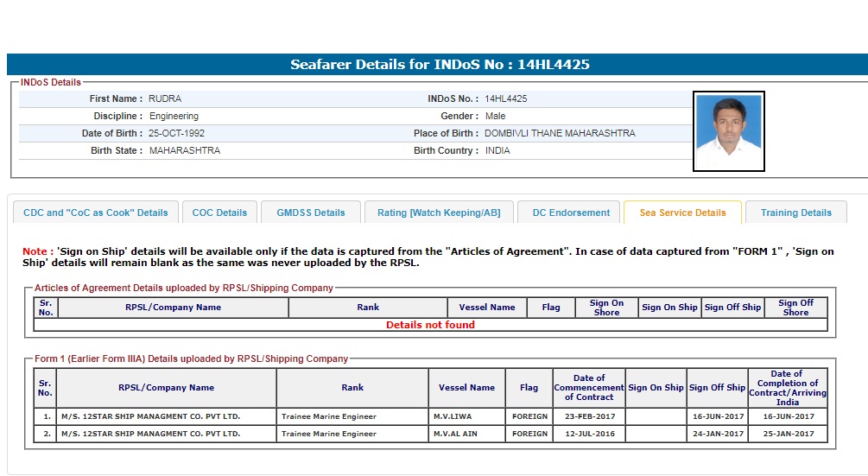Click the "Details not found" message row

(x=430, y=325)
